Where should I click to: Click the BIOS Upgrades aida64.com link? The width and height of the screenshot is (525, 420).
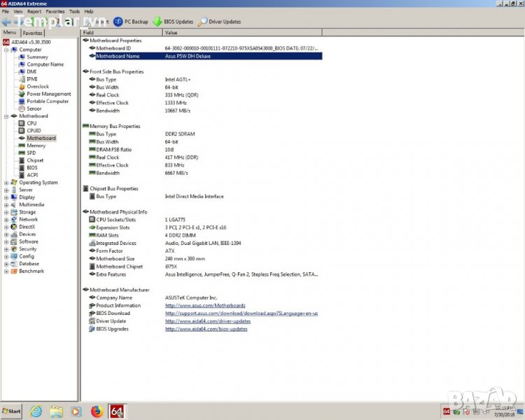point(206,329)
